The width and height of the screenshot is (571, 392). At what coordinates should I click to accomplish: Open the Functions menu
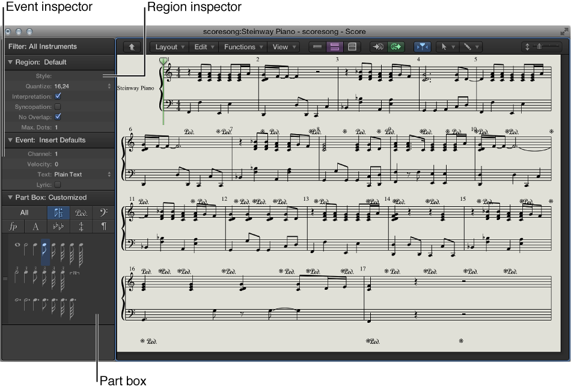coord(243,47)
